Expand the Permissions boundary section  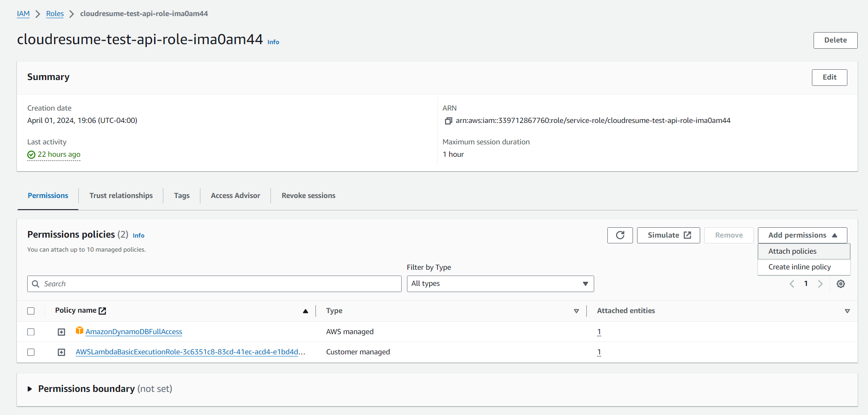(x=30, y=389)
